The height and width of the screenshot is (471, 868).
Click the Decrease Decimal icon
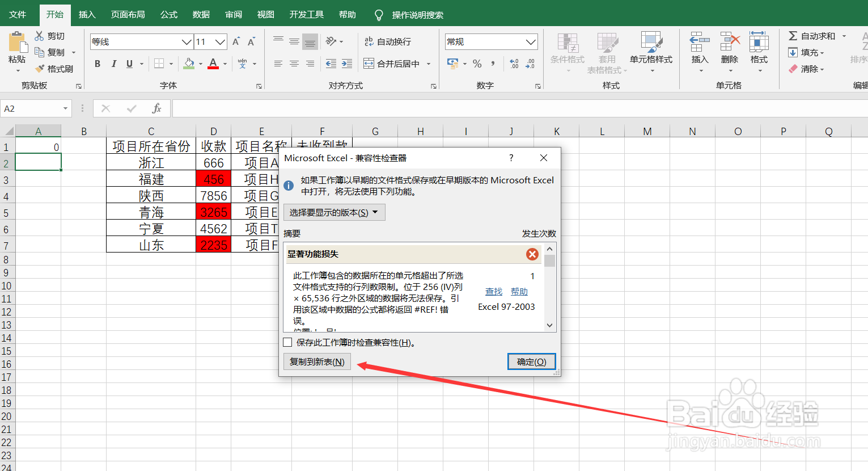pyautogui.click(x=530, y=64)
